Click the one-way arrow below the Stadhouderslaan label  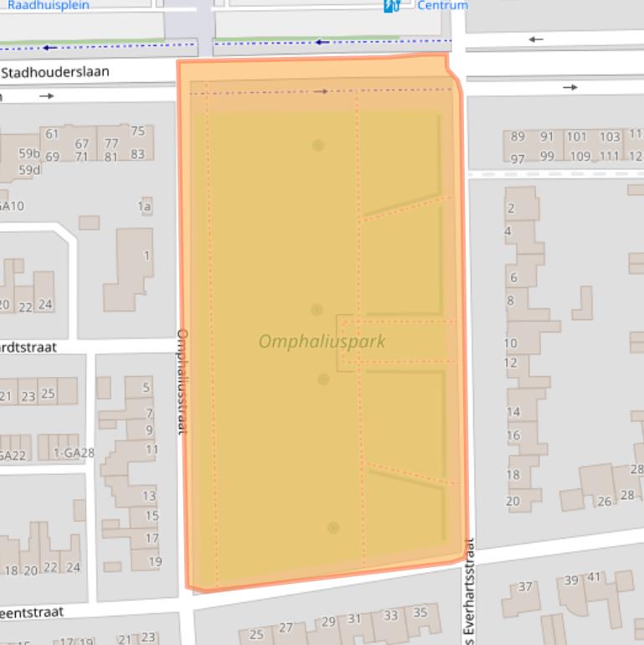tap(46, 96)
